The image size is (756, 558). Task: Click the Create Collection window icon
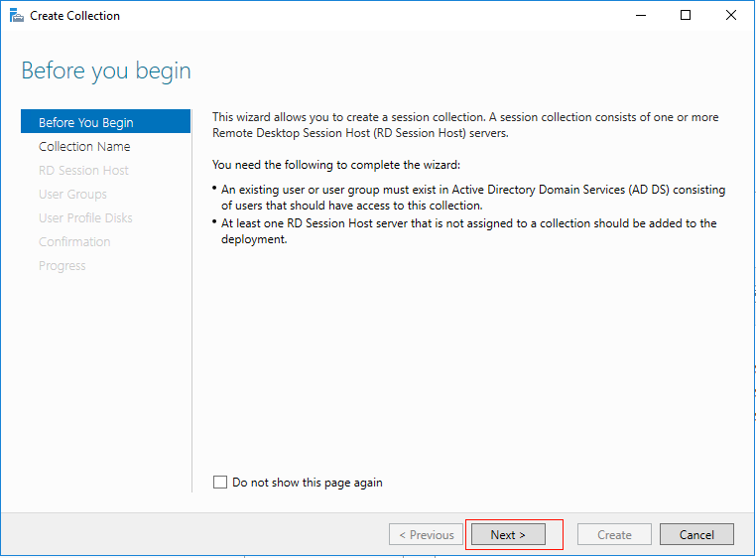[x=17, y=16]
